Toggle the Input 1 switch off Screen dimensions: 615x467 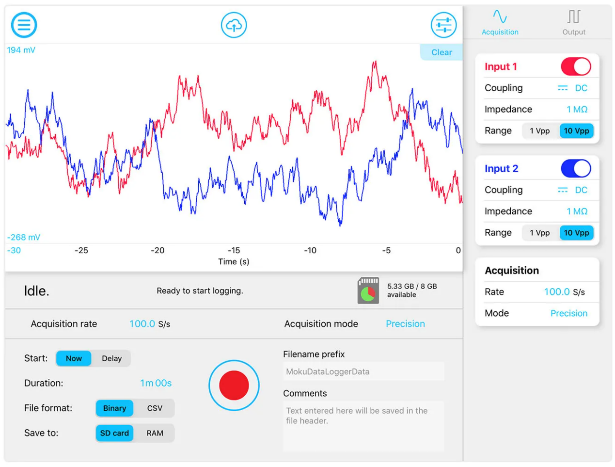pos(575,67)
